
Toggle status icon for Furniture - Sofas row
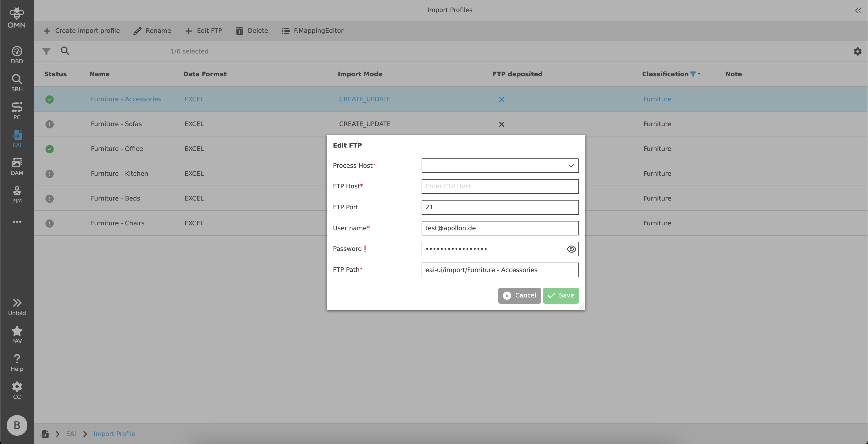(x=50, y=124)
